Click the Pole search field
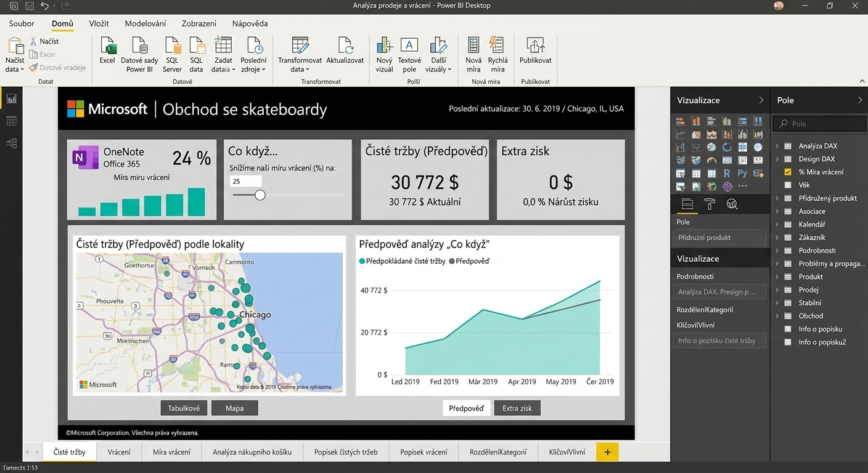 tap(819, 123)
